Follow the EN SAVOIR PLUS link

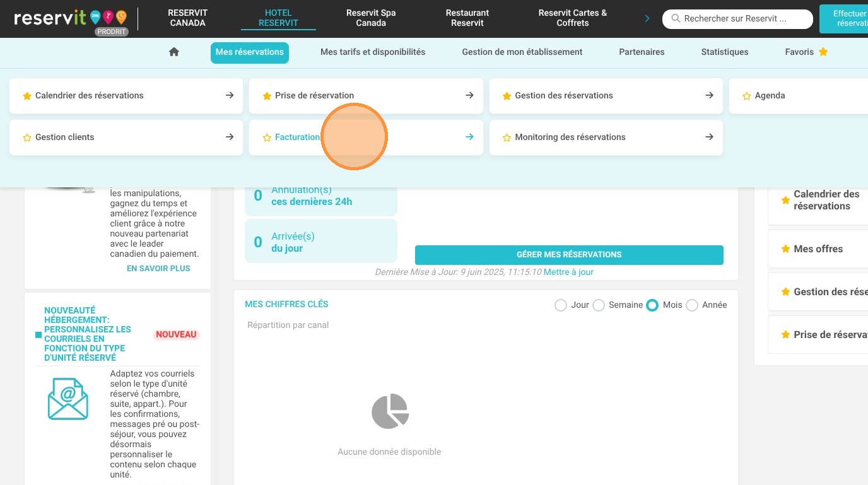(x=158, y=269)
